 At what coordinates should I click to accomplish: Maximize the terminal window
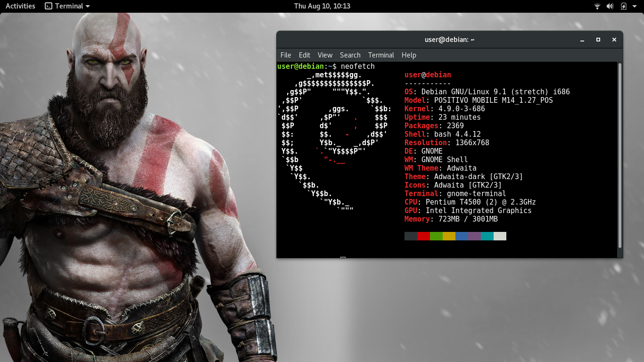click(x=598, y=40)
